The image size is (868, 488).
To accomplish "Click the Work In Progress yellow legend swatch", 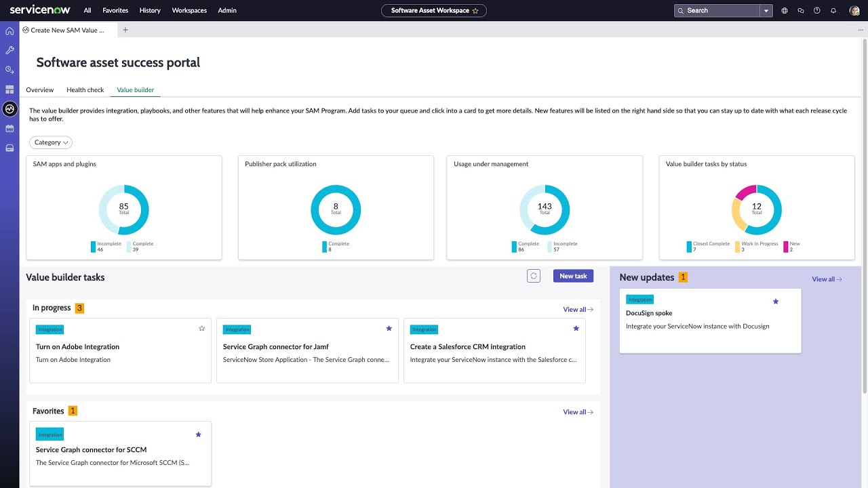I will pos(738,247).
